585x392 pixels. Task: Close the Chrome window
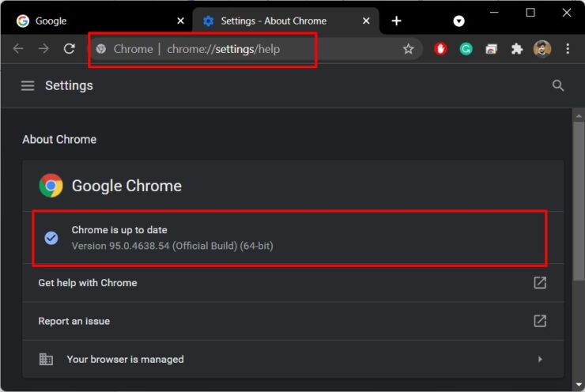[x=567, y=13]
